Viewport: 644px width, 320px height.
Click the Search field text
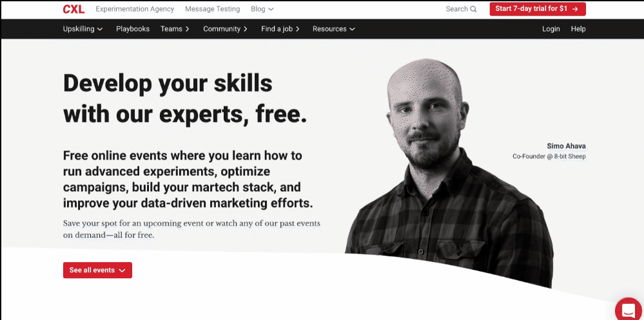click(456, 9)
